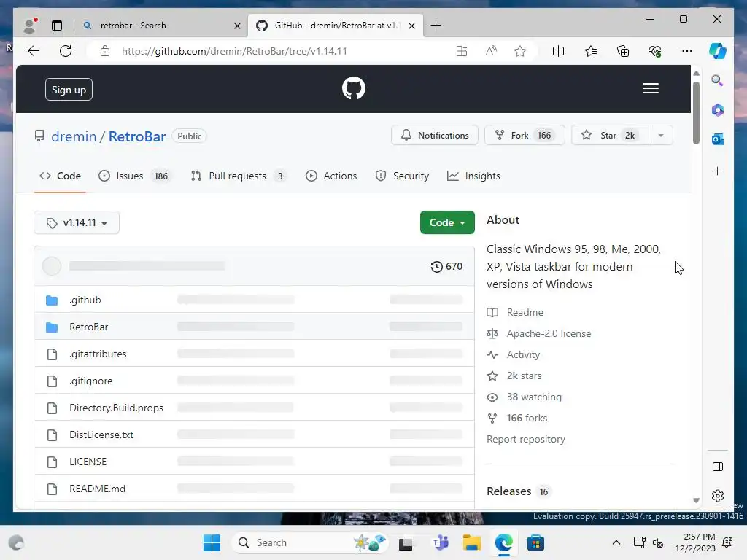Image resolution: width=747 pixels, height=560 pixels.
Task: Add page to favorites star icon
Action: [x=520, y=51]
